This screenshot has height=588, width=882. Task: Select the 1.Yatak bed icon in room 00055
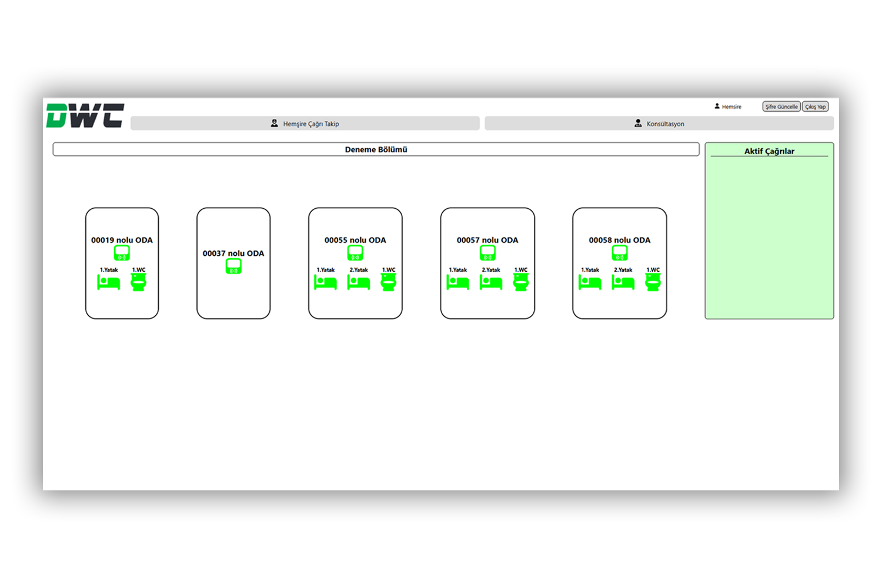point(326,283)
